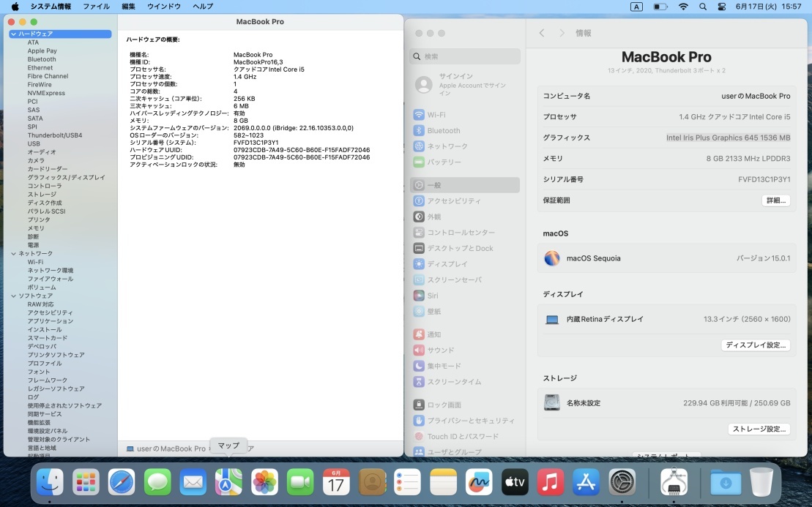Select デスクトップとDock in the settings sidebar

point(464,248)
